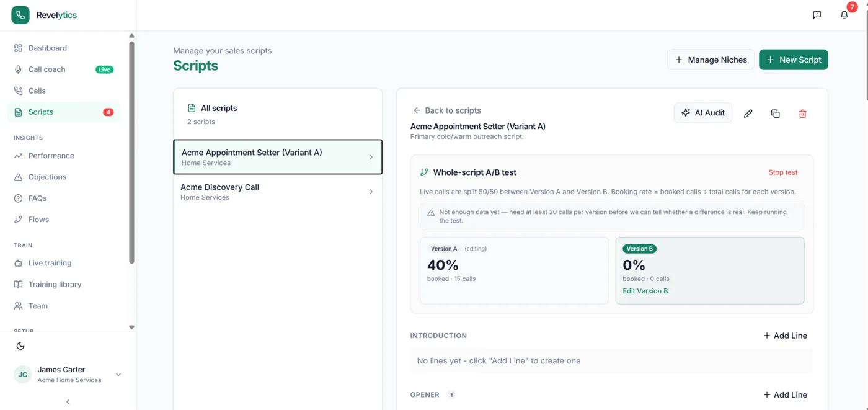868x410 pixels.
Task: Expand Acme Appointment Setter row chevron
Action: click(371, 157)
